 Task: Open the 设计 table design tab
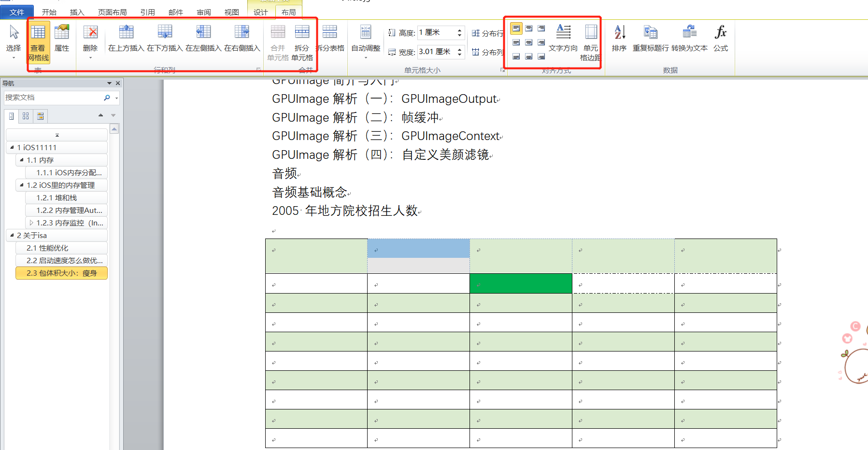click(260, 12)
